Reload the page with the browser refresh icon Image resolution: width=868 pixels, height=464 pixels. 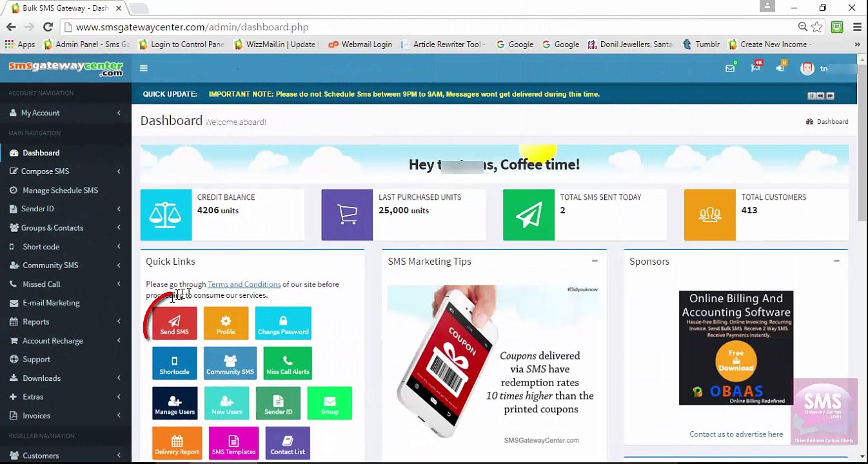pos(48,27)
